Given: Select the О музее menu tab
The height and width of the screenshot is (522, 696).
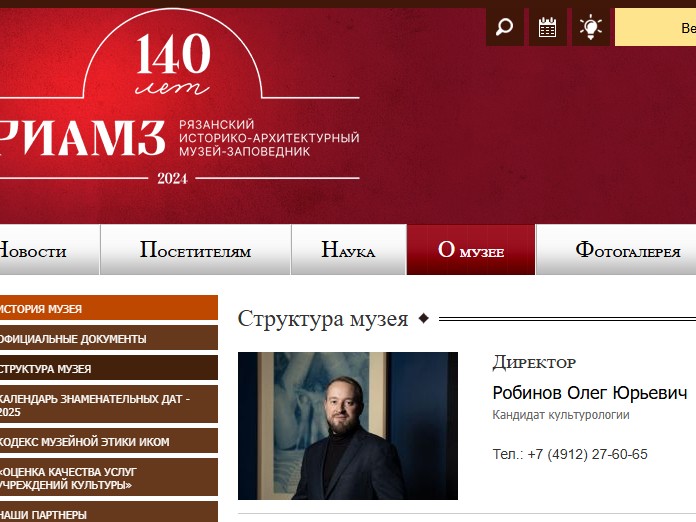Looking at the screenshot, I should 471,249.
